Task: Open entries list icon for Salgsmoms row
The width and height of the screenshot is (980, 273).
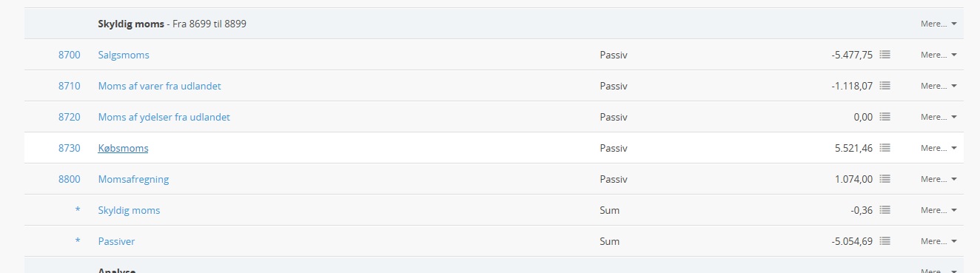Action: point(885,55)
